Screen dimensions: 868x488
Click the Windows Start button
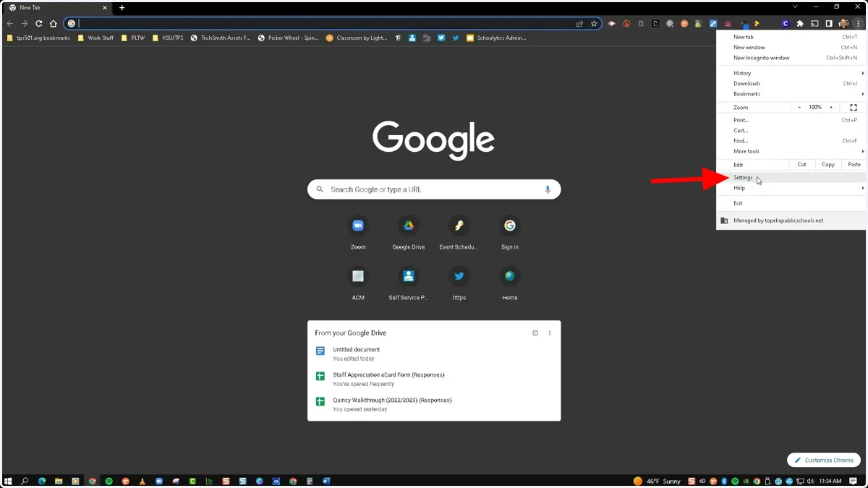[x=8, y=481]
